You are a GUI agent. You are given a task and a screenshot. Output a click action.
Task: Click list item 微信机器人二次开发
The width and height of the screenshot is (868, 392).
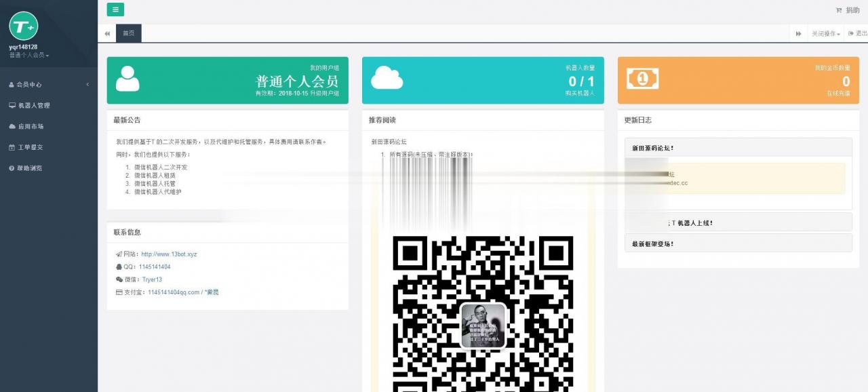pos(161,167)
